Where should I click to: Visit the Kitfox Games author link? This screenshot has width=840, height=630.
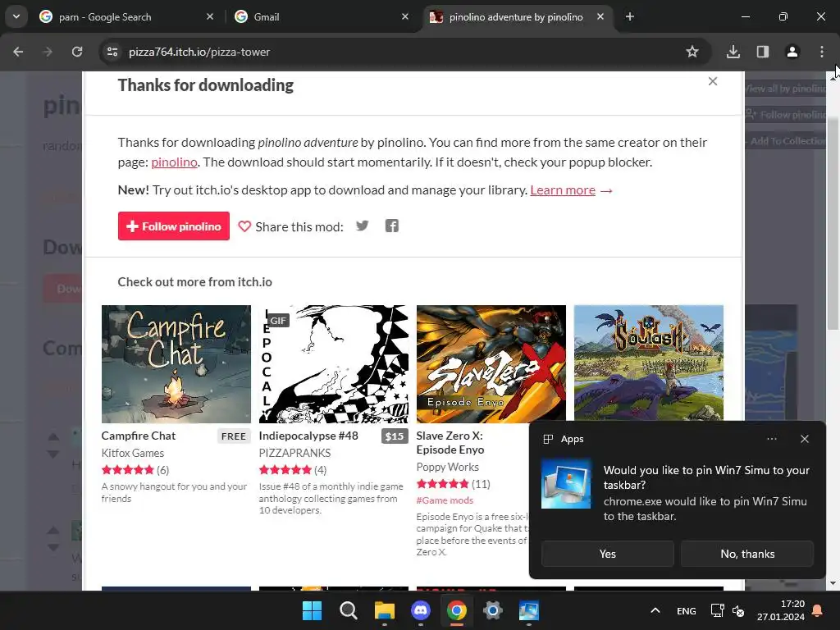click(133, 453)
